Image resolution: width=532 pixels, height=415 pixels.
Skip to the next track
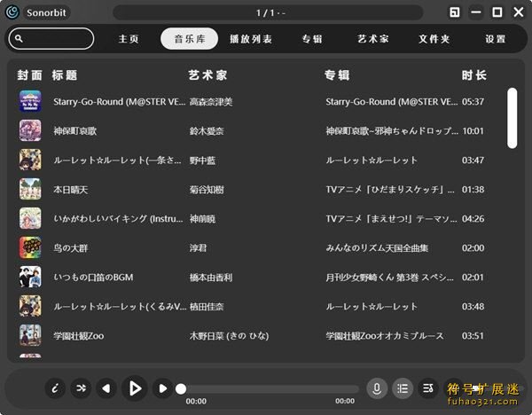coord(162,388)
